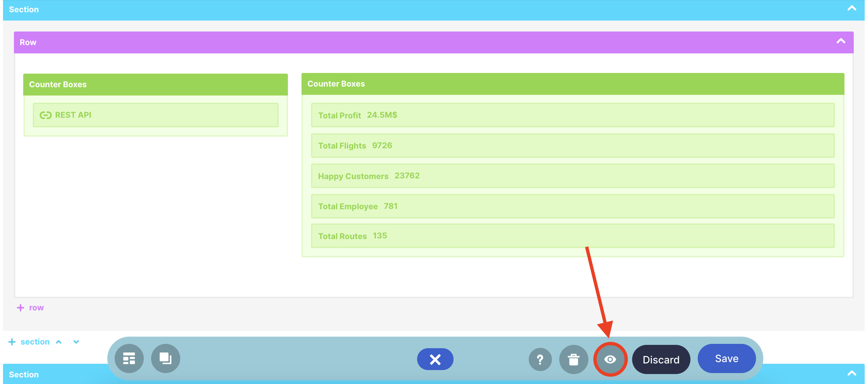Move section up with up arrow

click(59, 342)
